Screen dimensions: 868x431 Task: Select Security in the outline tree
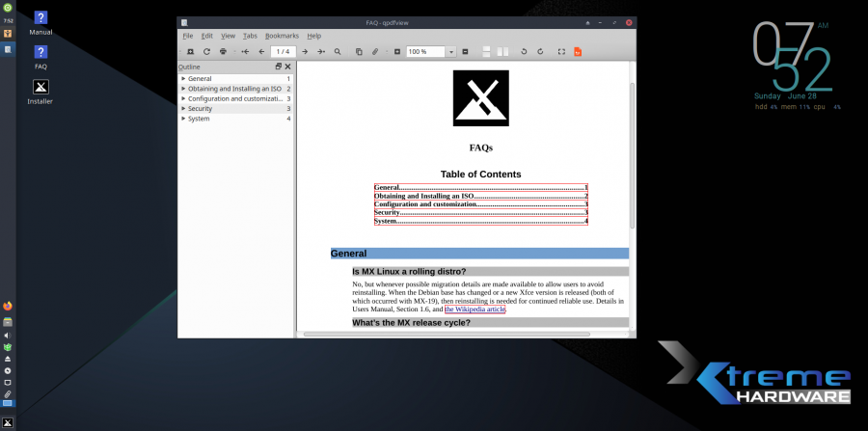(200, 109)
